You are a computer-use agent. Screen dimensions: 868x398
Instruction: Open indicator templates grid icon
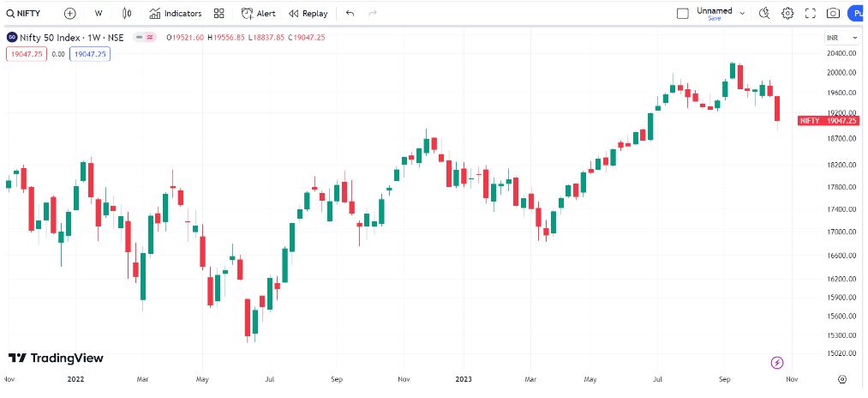click(x=219, y=14)
